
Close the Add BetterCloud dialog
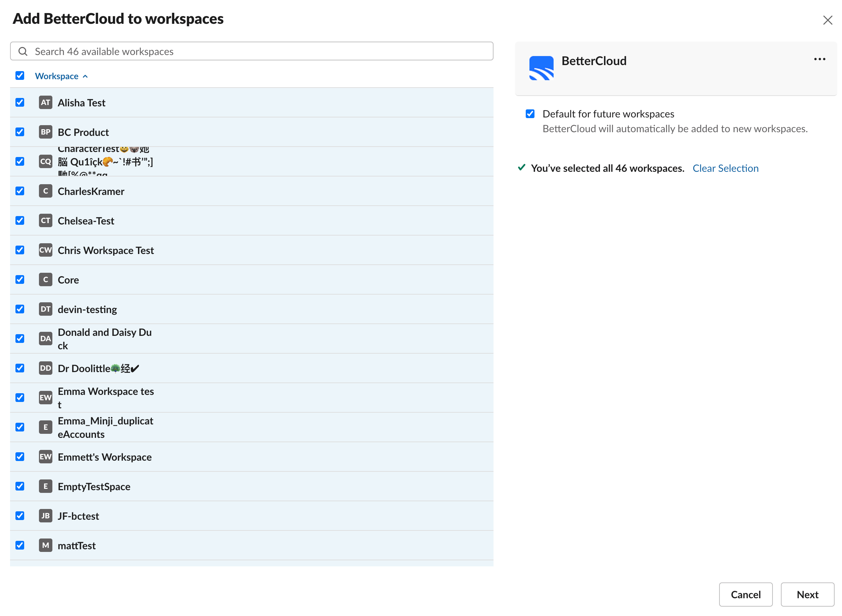coord(828,20)
